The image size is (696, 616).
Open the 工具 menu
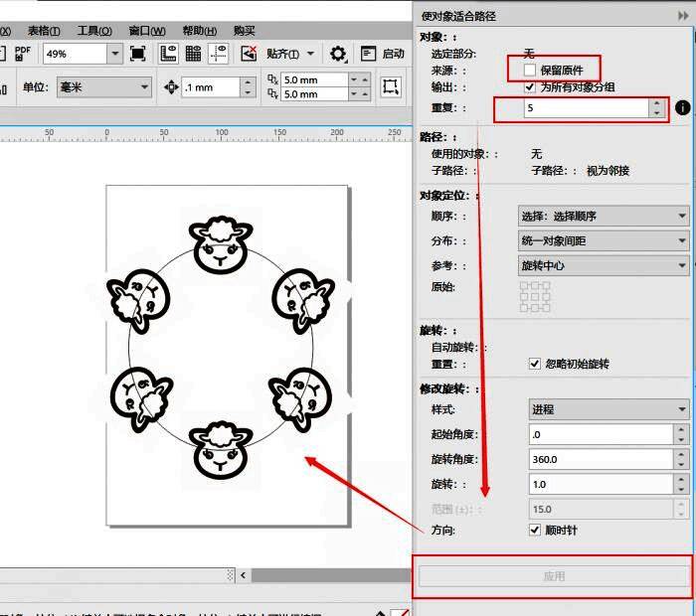pyautogui.click(x=94, y=30)
